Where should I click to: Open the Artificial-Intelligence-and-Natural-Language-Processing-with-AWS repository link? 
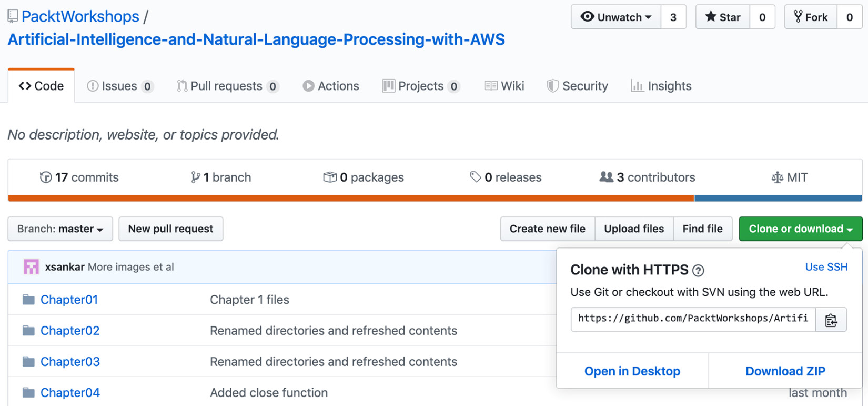pyautogui.click(x=256, y=39)
